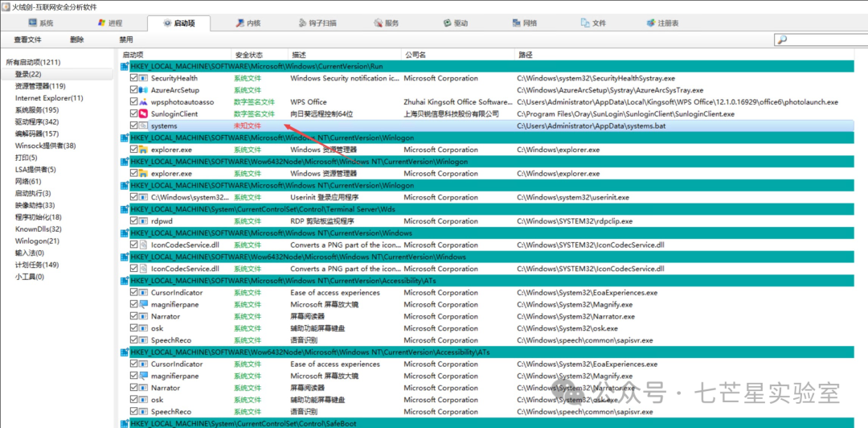
Task: Disable the rdpwd startup entry checkbox
Action: pos(133,221)
